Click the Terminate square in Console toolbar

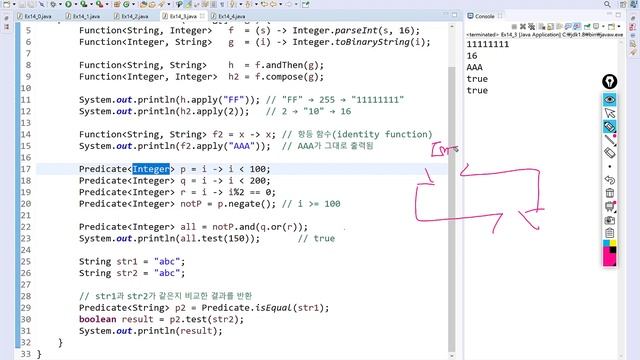(x=514, y=27)
